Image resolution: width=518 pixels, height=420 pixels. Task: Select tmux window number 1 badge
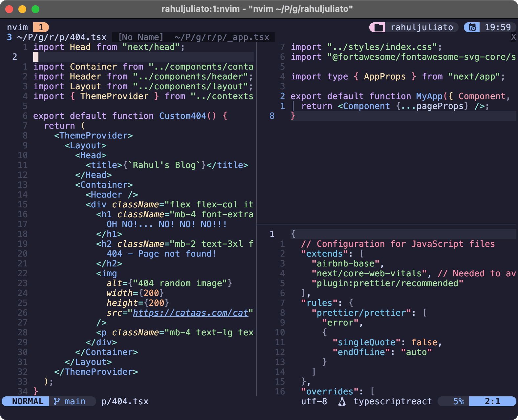click(x=41, y=27)
